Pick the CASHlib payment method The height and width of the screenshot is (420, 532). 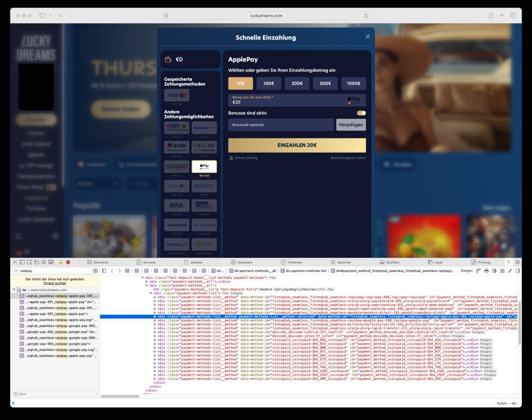point(204,206)
